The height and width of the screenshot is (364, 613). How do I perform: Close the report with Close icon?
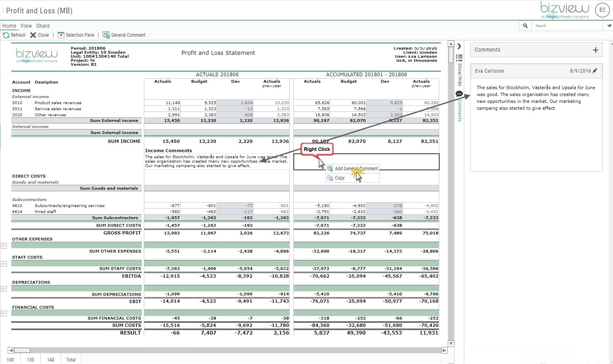click(33, 35)
